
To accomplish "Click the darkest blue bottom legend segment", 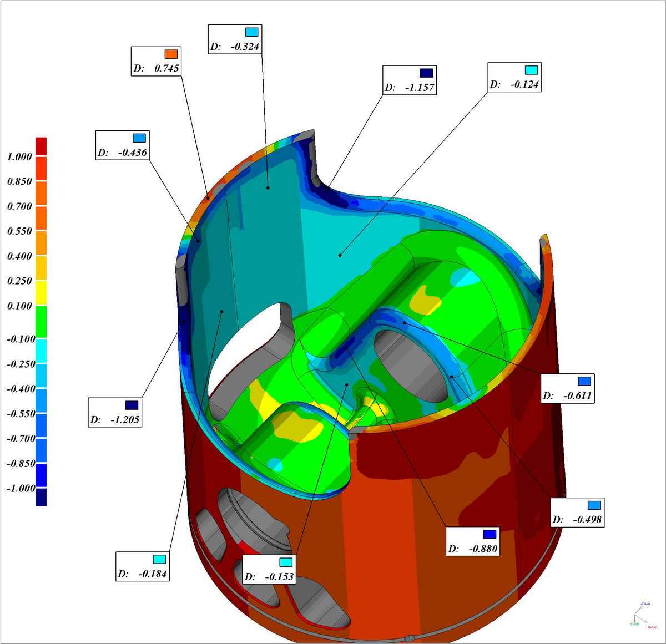I will pyautogui.click(x=41, y=497).
